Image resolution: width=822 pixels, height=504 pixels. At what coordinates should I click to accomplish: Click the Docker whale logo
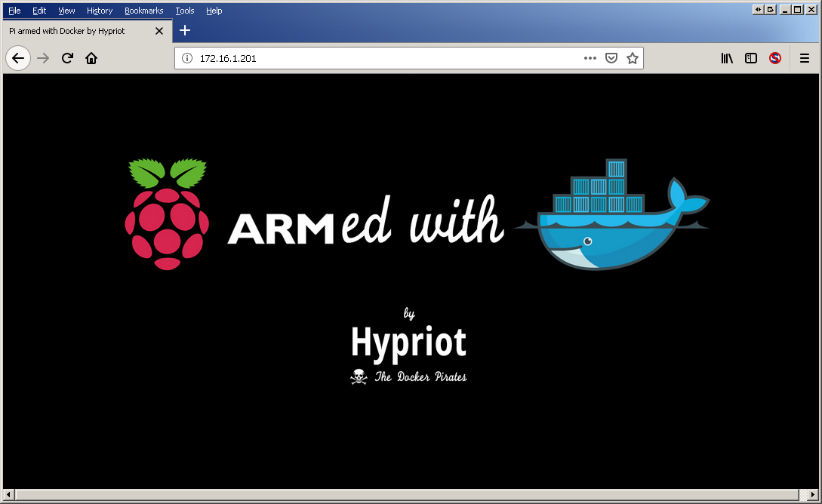click(x=612, y=215)
